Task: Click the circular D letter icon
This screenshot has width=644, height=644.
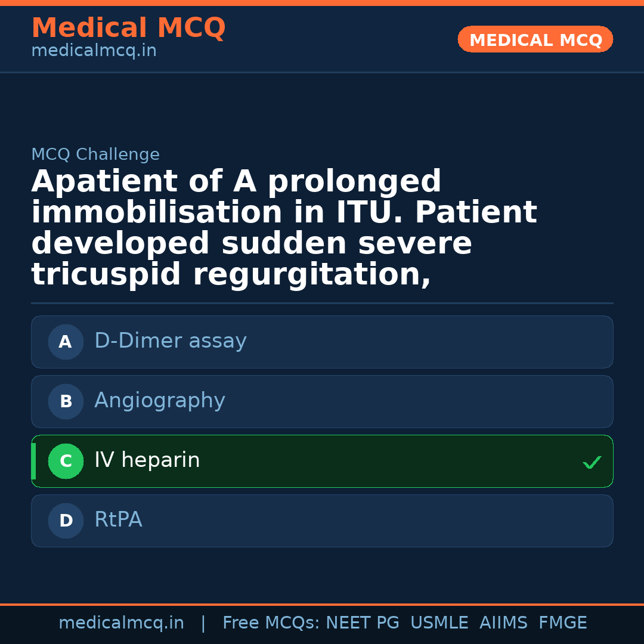Action: 66,521
